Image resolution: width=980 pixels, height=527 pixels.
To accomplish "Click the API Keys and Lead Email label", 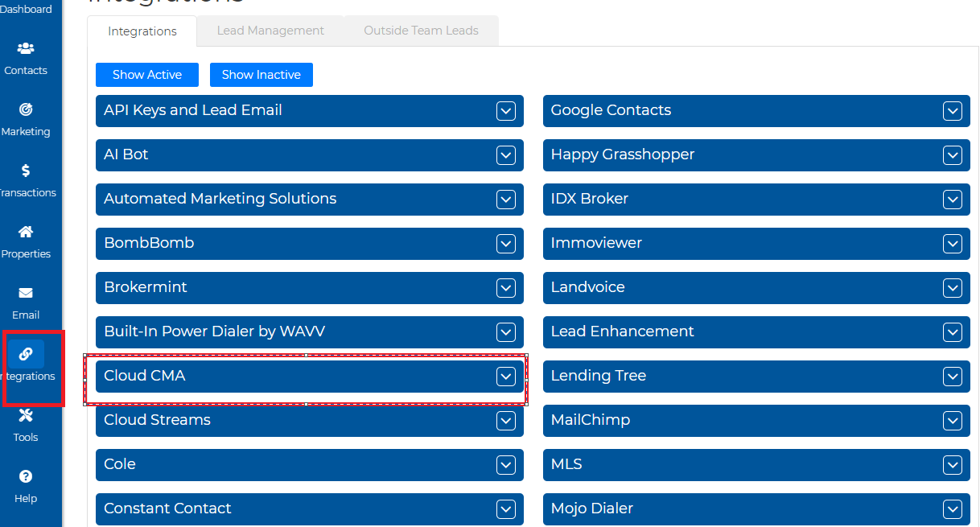I will pos(193,111).
